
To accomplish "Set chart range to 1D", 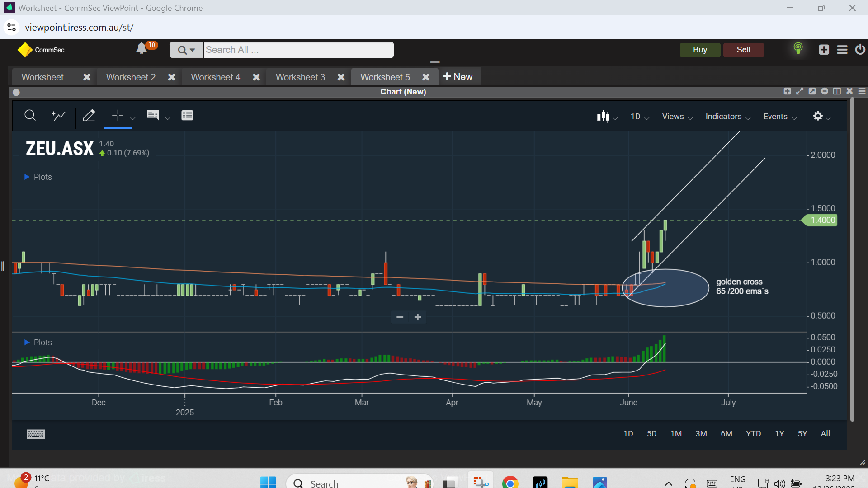I will (628, 434).
